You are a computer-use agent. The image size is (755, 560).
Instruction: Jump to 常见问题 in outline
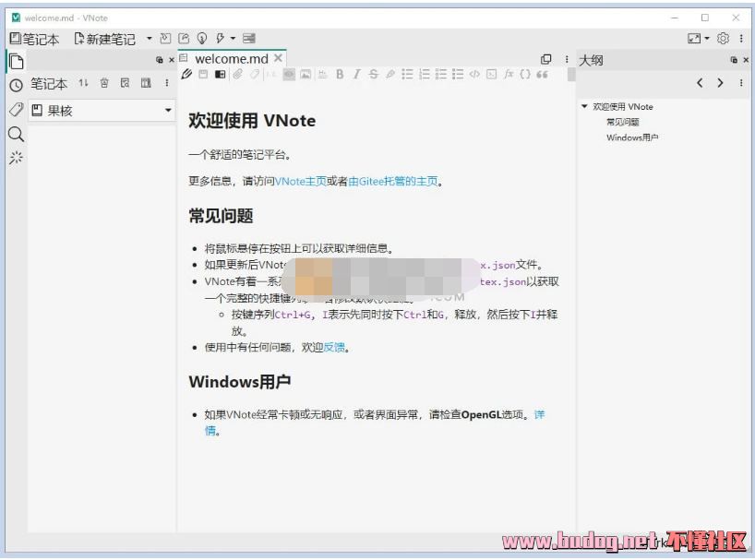[x=622, y=122]
